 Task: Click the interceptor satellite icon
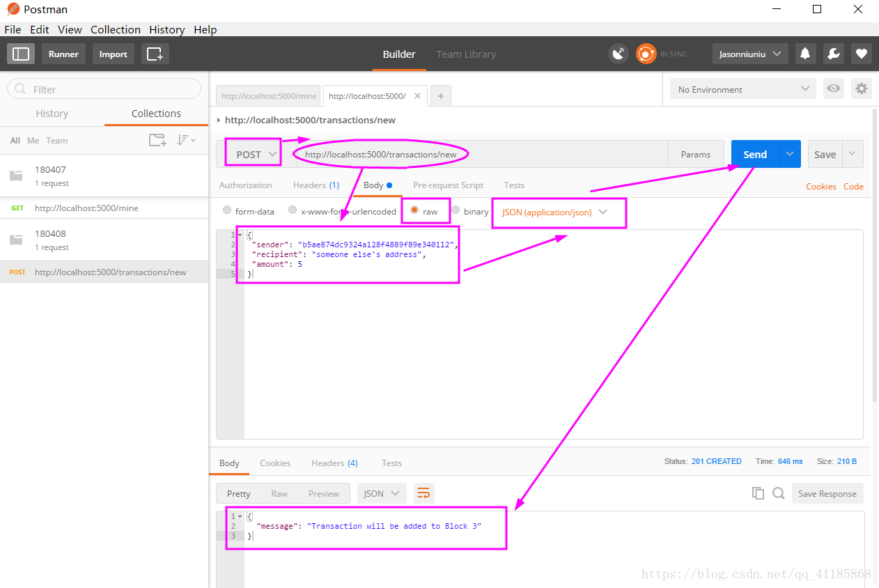point(618,54)
